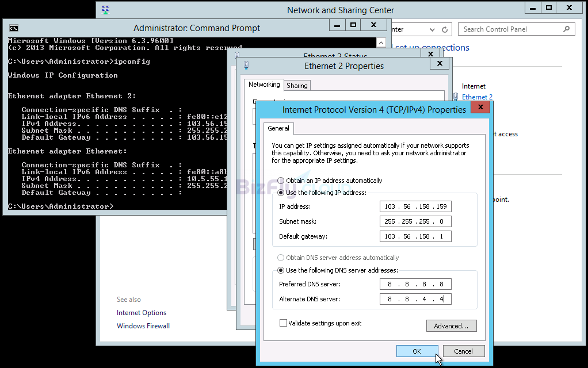Image resolution: width=588 pixels, height=368 pixels.
Task: Maximize the Command Prompt window
Action: (353, 25)
